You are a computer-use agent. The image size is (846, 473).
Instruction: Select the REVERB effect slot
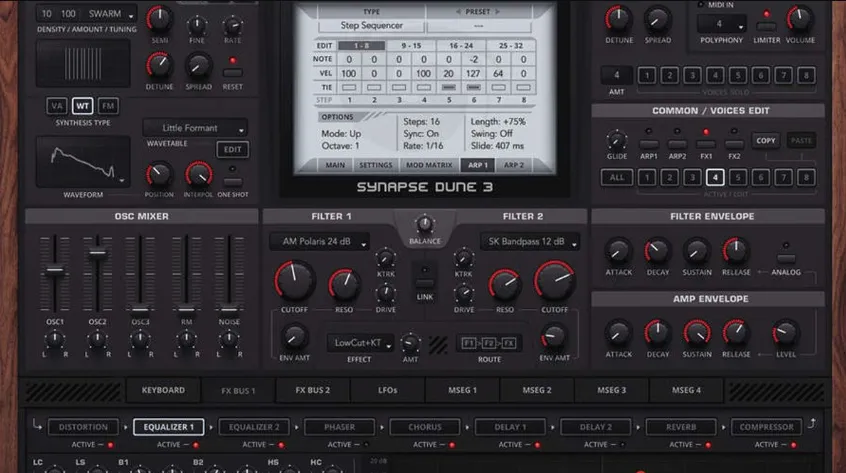point(680,427)
